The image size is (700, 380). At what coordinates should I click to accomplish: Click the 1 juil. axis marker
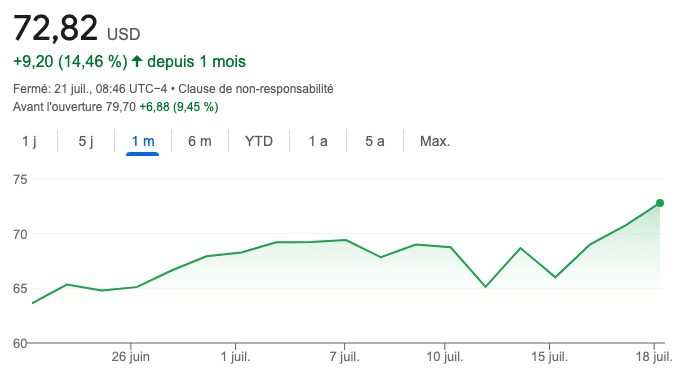click(235, 357)
